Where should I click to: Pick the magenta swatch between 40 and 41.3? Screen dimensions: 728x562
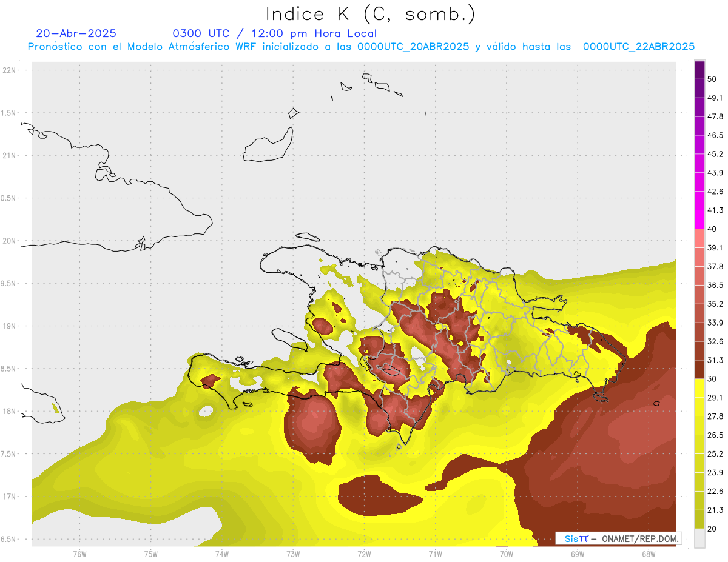(x=700, y=219)
